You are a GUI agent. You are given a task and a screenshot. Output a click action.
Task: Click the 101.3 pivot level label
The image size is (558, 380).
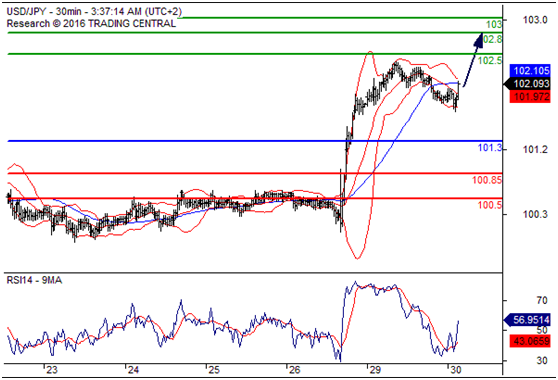coord(490,148)
